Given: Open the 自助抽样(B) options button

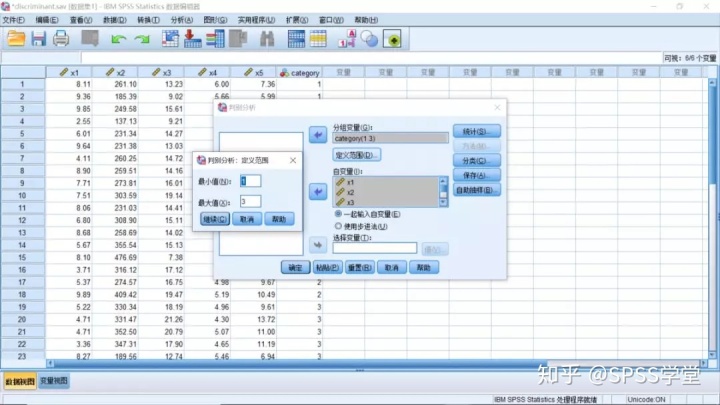Looking at the screenshot, I should click(x=477, y=190).
